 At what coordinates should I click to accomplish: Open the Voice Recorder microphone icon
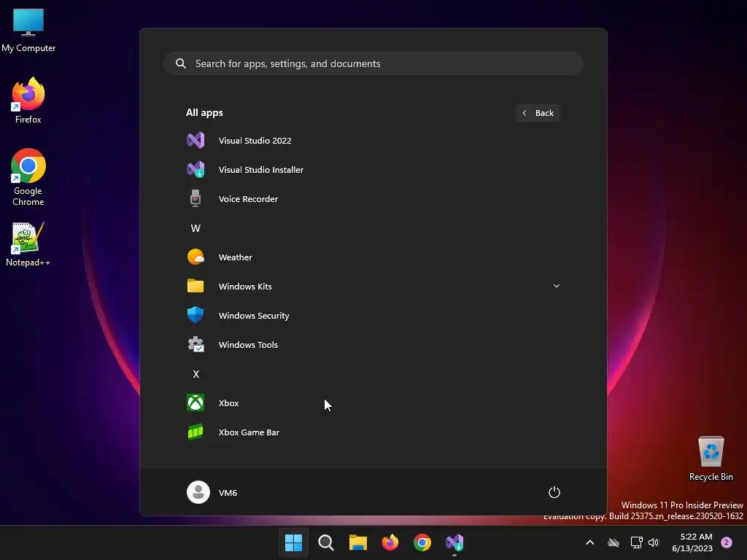196,198
